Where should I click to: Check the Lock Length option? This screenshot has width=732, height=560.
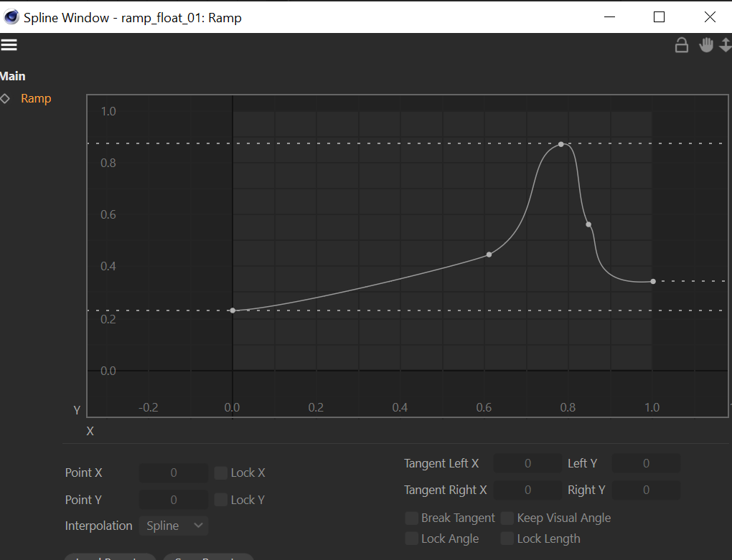[x=507, y=538]
